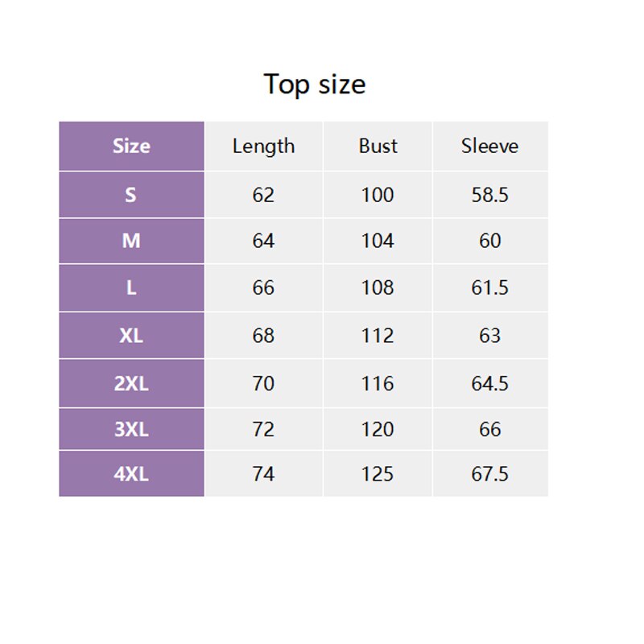Select the Size header cell
Image resolution: width=644 pixels, height=644 pixels.
131,147
